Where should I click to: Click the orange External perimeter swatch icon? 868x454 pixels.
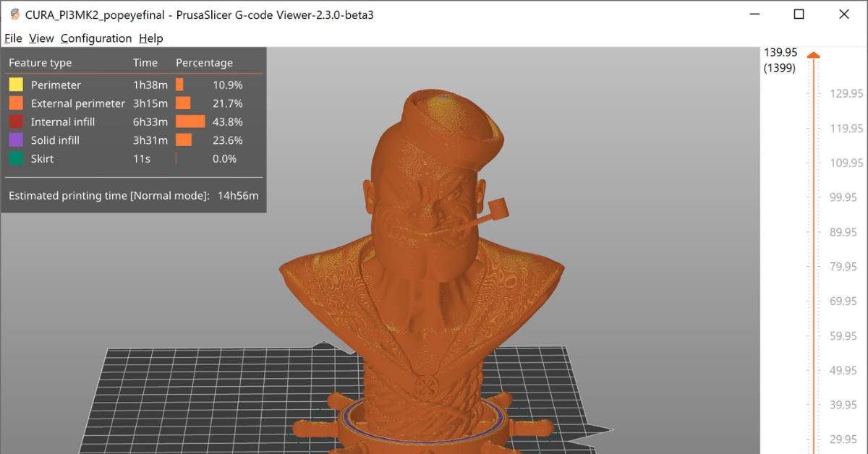point(16,103)
